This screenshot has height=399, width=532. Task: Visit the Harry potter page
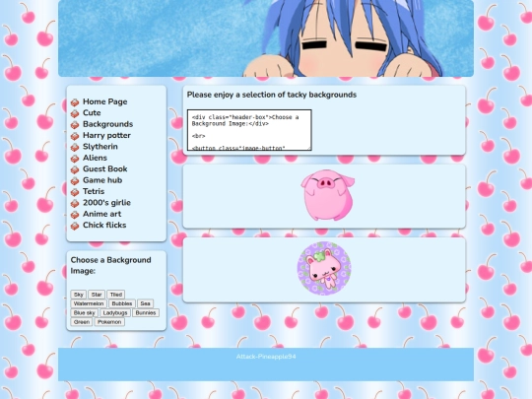tap(106, 135)
